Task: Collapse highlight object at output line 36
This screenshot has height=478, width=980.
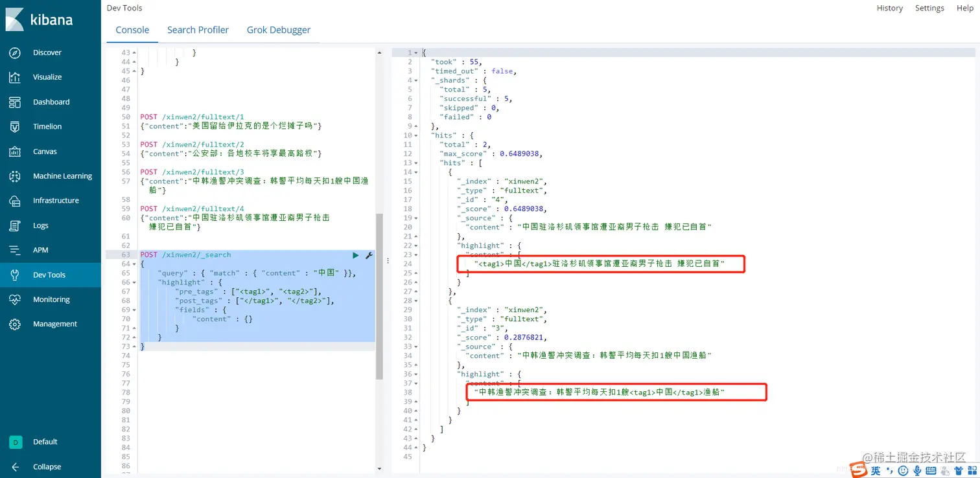Action: pos(415,374)
